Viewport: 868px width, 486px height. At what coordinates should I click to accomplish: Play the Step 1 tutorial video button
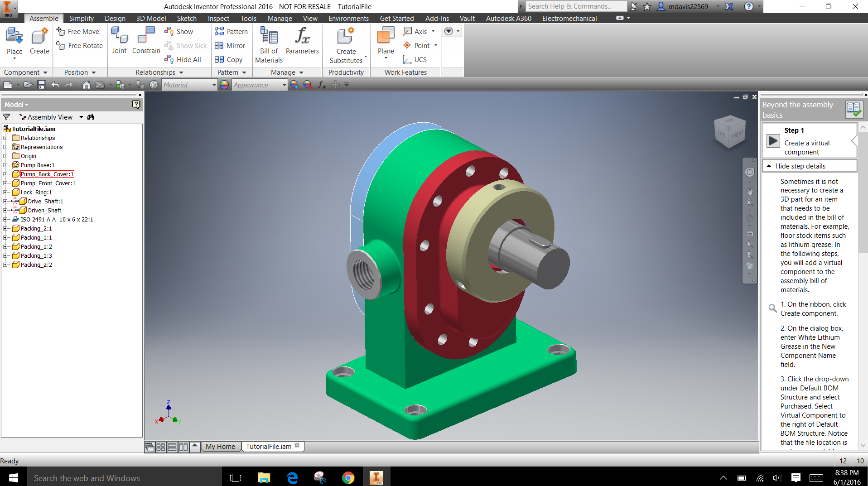pos(773,141)
